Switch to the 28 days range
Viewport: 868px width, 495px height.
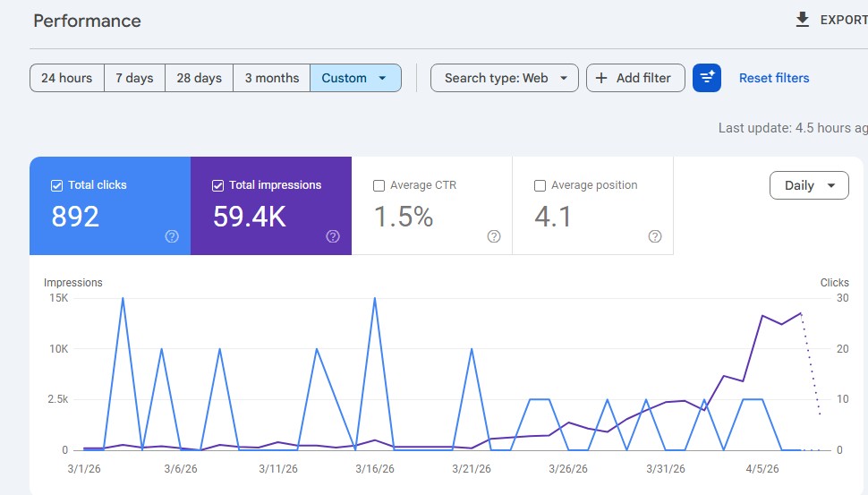199,78
